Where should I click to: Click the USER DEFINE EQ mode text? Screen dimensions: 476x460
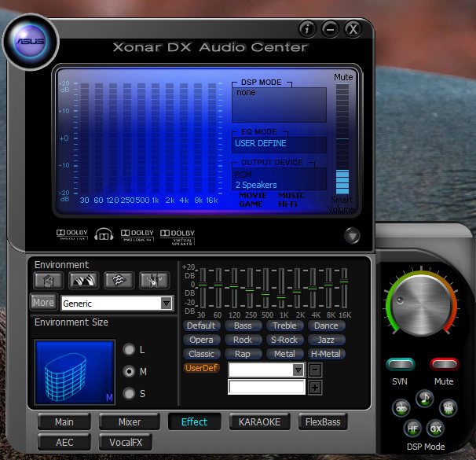pos(261,143)
